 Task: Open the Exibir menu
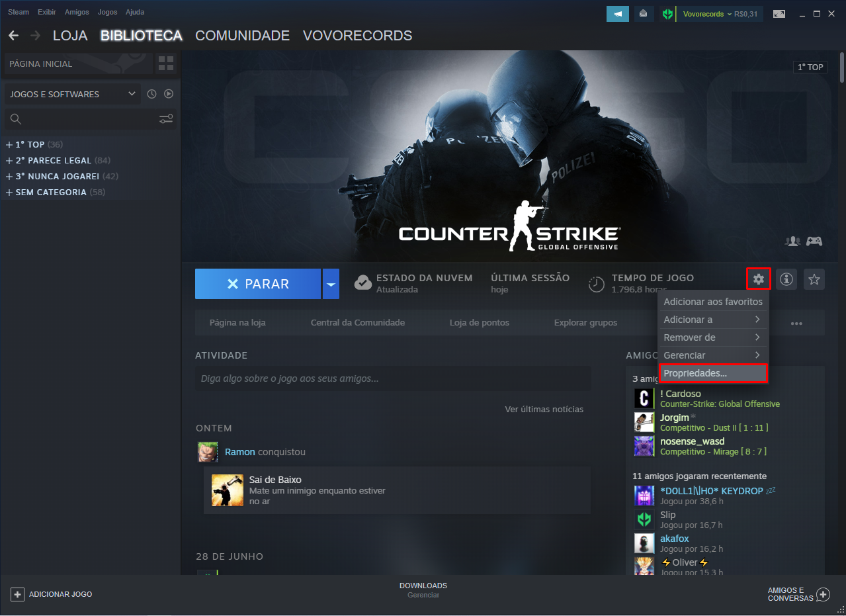[x=47, y=12]
